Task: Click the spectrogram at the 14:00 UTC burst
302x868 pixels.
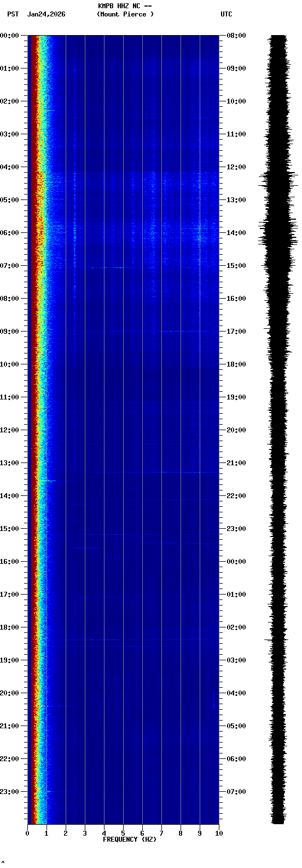Action: pos(123,232)
